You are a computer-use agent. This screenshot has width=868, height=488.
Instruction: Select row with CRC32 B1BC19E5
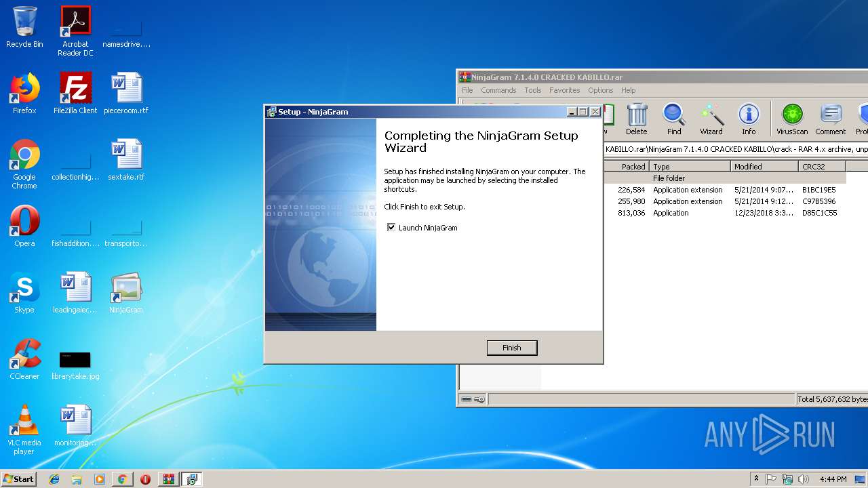coord(724,190)
